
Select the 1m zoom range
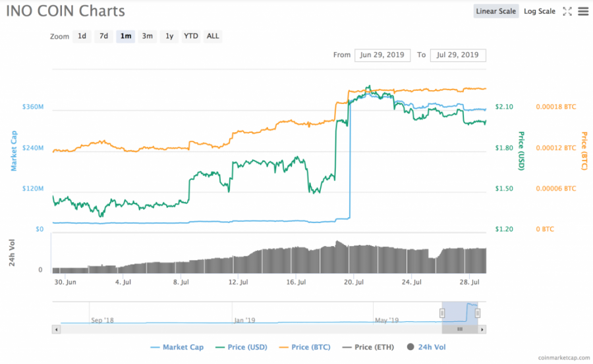[x=126, y=36]
